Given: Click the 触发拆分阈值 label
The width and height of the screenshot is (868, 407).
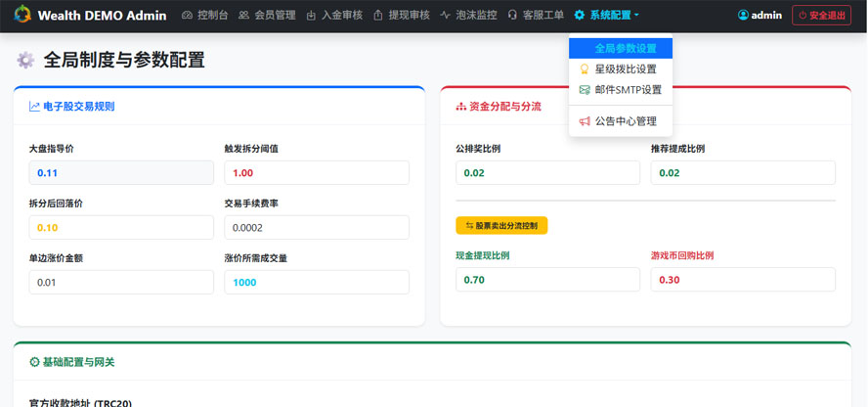Looking at the screenshot, I should [251, 149].
